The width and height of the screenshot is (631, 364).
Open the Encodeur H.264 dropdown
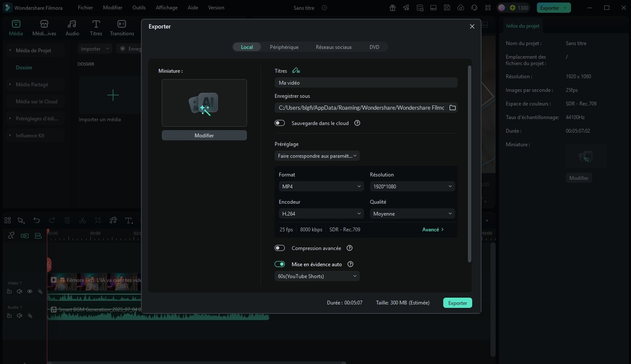[321, 213]
